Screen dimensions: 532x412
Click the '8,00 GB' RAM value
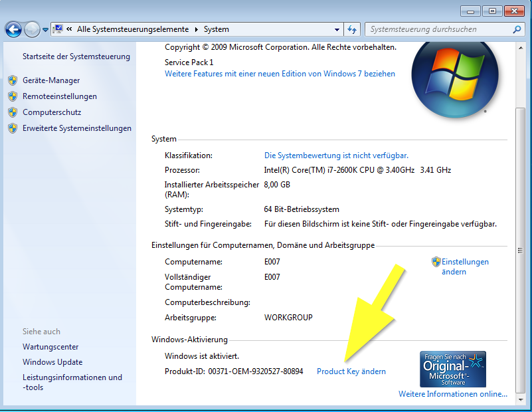(277, 185)
